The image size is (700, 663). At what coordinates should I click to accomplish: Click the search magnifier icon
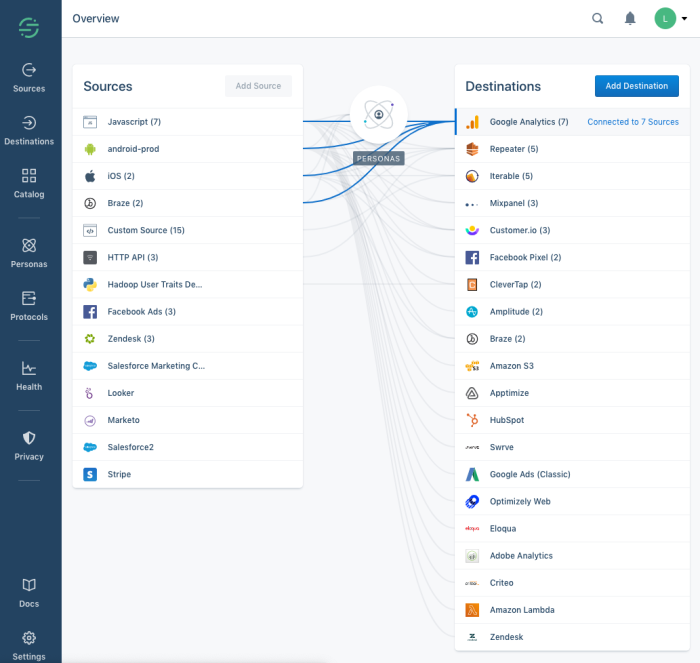tap(597, 18)
